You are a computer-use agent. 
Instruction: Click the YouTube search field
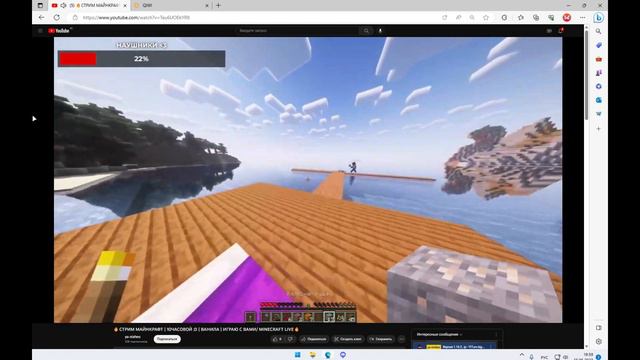pos(296,31)
